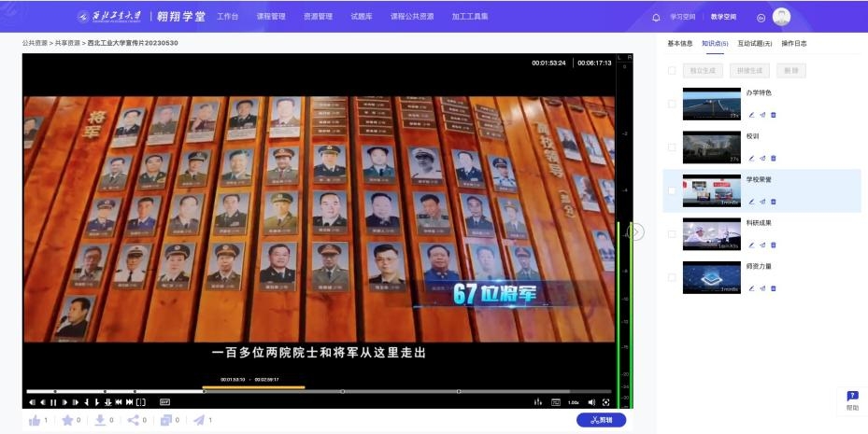This screenshot has height=434, width=868.
Task: Open the 操作日志 tab
Action: [793, 44]
